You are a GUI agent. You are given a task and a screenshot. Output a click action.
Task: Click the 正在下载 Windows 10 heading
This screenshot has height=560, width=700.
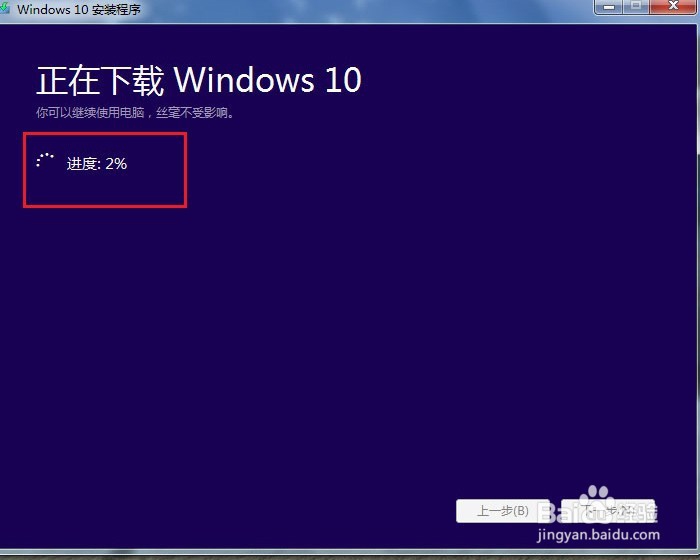click(x=199, y=80)
